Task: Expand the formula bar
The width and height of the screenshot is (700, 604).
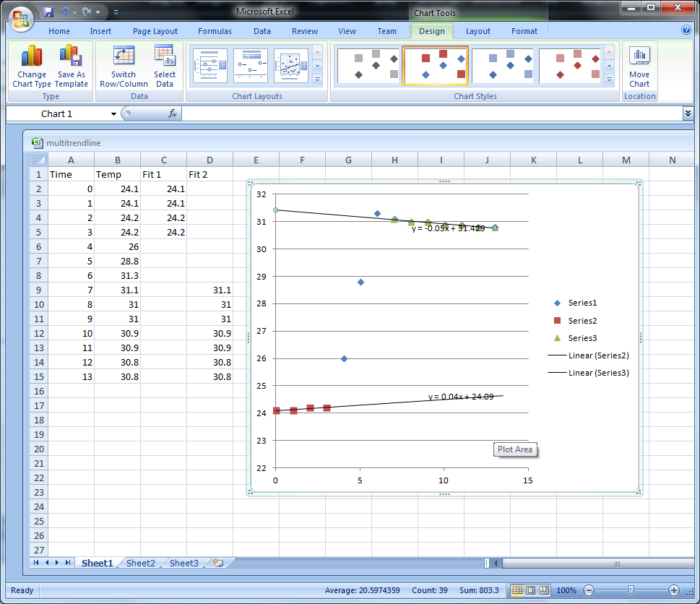Action: (688, 113)
